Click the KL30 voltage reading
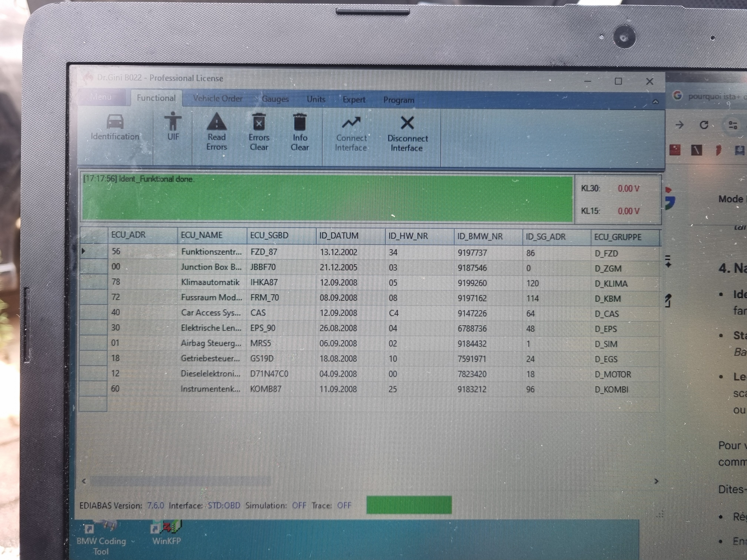The width and height of the screenshot is (747, 560). [628, 188]
